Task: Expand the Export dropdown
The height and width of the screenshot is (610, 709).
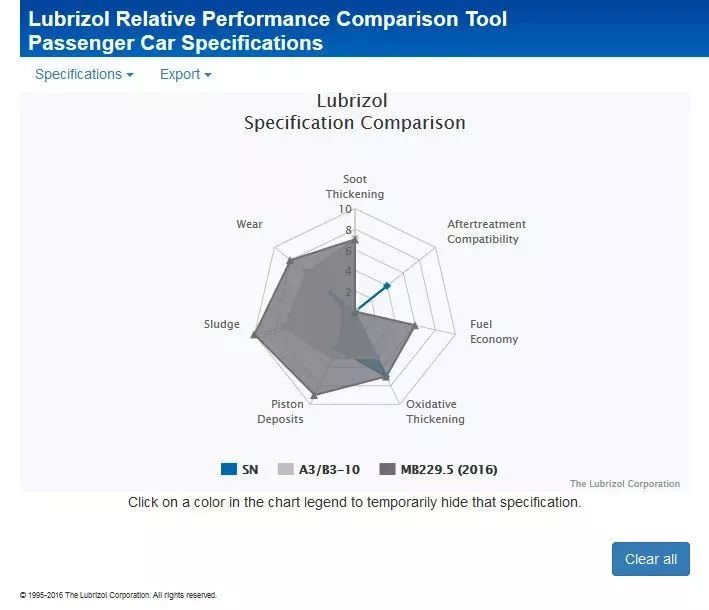Action: [x=185, y=75]
